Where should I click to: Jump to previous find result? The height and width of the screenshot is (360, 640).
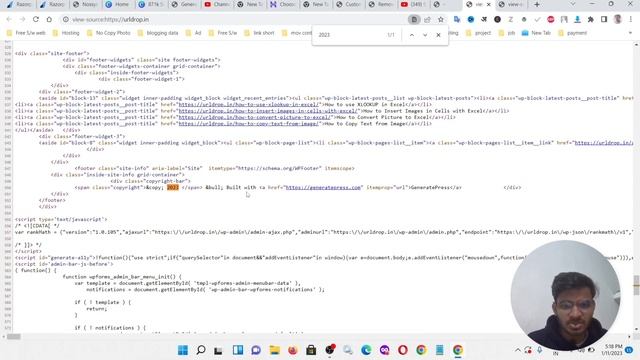(412, 35)
